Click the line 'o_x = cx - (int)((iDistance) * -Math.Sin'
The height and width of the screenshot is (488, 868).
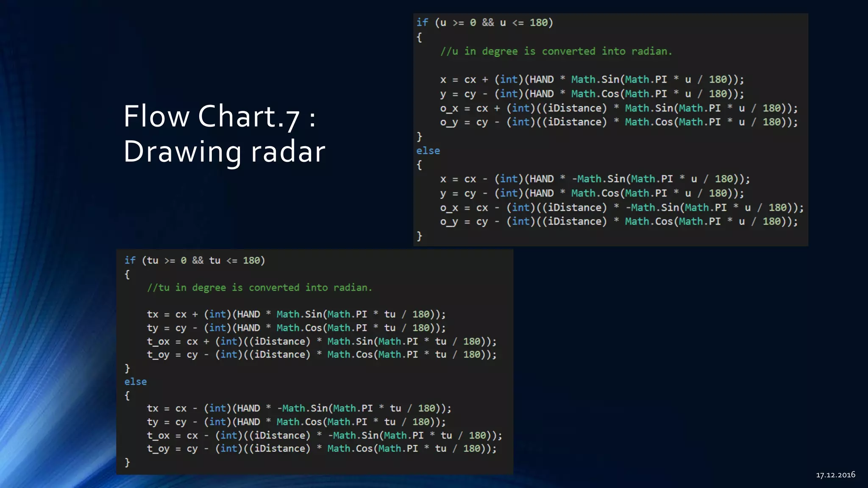click(622, 208)
